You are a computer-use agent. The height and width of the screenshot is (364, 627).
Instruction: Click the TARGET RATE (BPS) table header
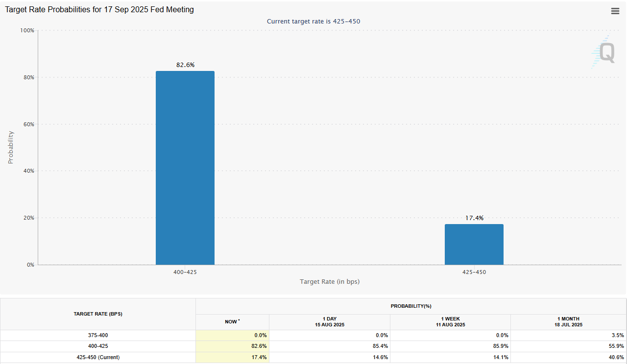[98, 314]
